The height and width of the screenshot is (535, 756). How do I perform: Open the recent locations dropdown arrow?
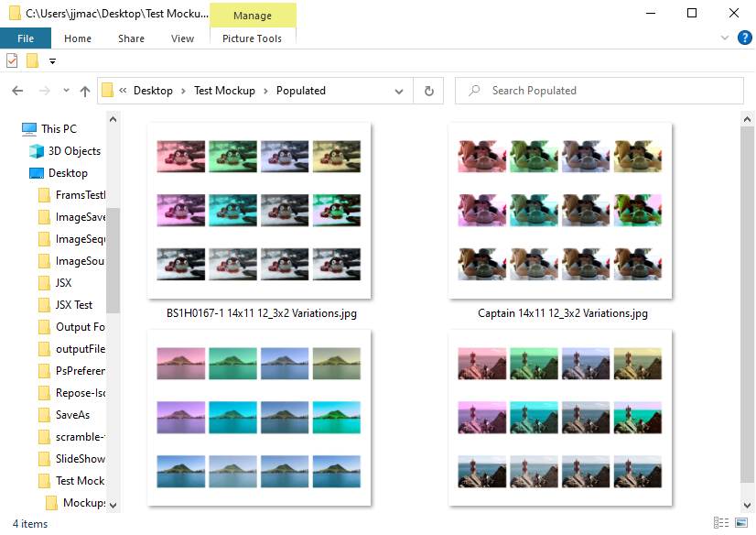pyautogui.click(x=66, y=90)
